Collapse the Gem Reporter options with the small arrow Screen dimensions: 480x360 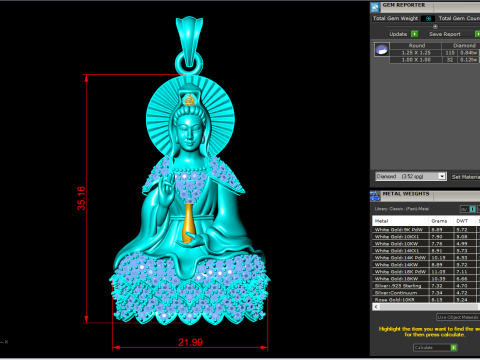tap(435, 26)
